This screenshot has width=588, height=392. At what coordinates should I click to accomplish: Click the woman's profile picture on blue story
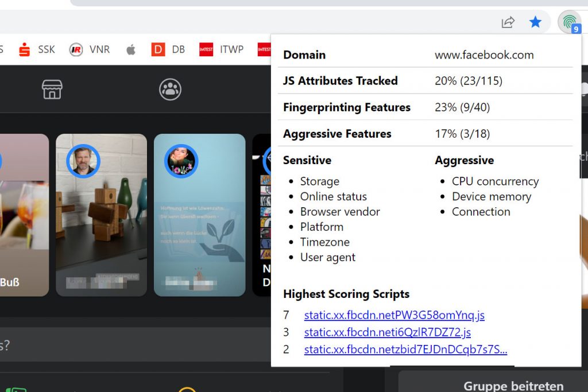tap(181, 161)
